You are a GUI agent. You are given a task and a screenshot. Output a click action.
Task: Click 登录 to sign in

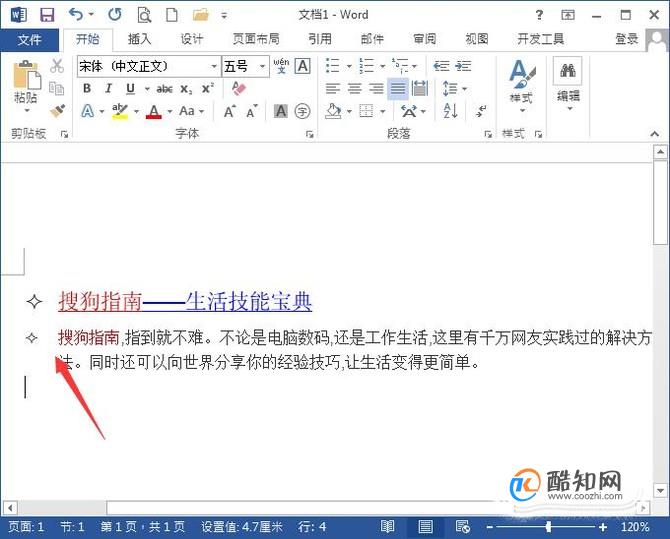pyautogui.click(x=626, y=39)
